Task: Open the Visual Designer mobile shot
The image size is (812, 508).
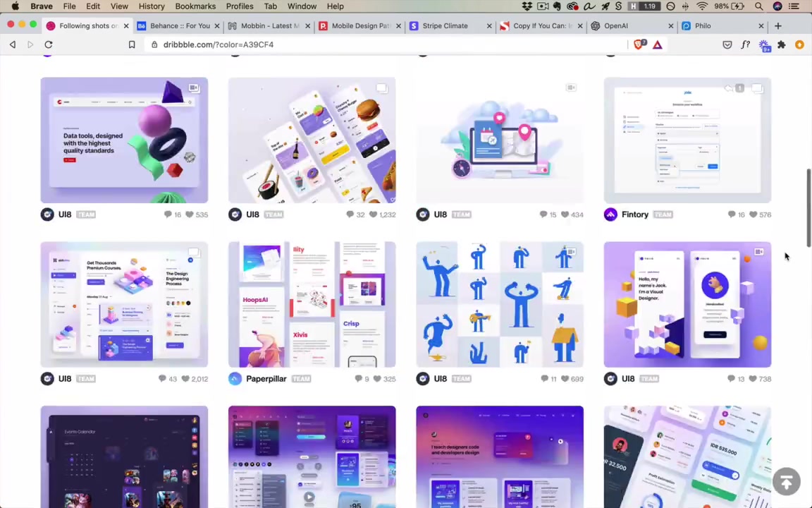Action: [687, 304]
